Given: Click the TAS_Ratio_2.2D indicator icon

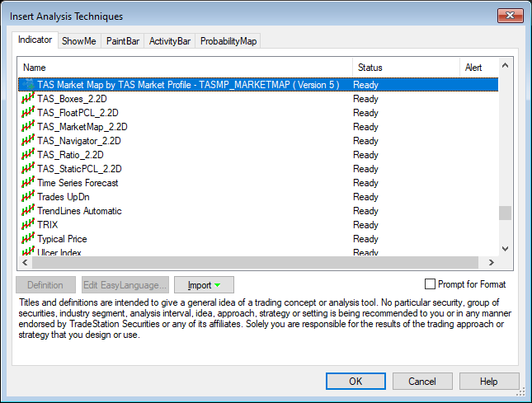Looking at the screenshot, I should 28,154.
